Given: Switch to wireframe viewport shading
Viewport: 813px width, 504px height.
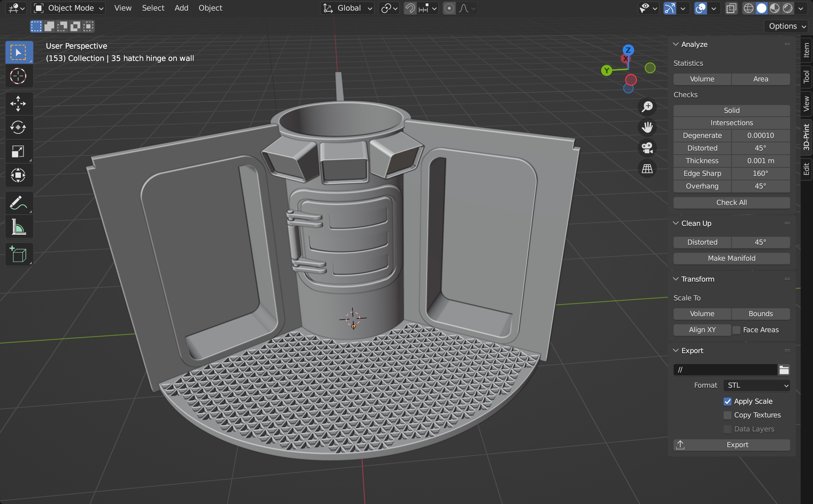Looking at the screenshot, I should coord(749,8).
